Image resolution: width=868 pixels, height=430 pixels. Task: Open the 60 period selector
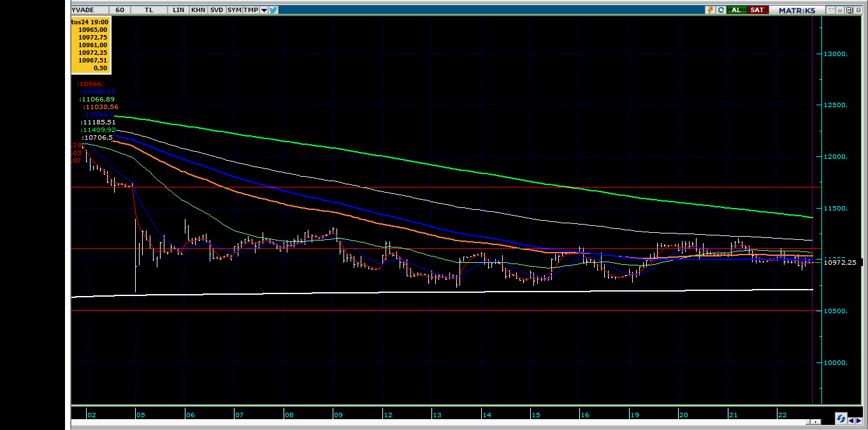click(119, 10)
